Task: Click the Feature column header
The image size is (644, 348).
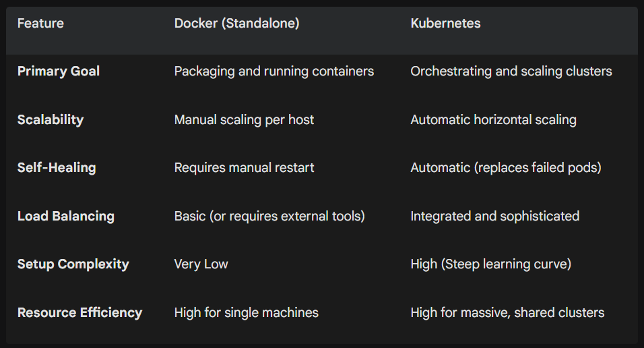Action: (x=40, y=24)
